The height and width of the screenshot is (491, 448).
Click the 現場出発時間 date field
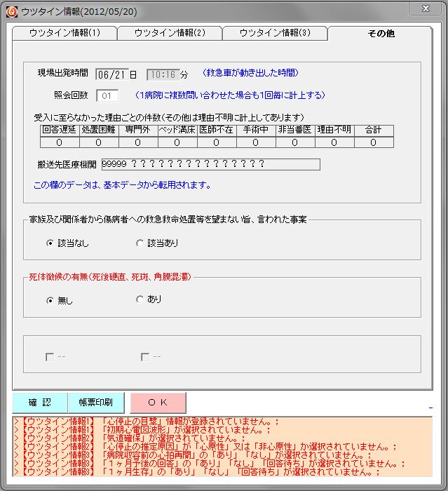coord(111,74)
